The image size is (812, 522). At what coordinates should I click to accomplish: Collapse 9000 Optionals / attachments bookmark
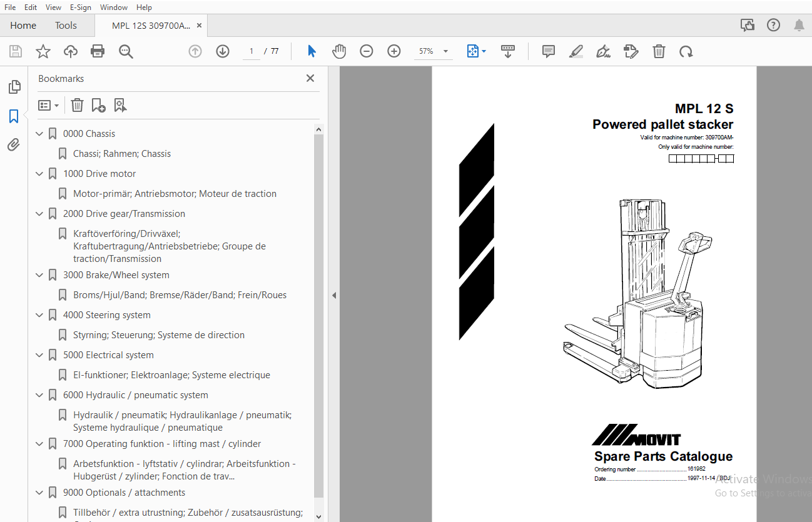pyautogui.click(x=39, y=493)
